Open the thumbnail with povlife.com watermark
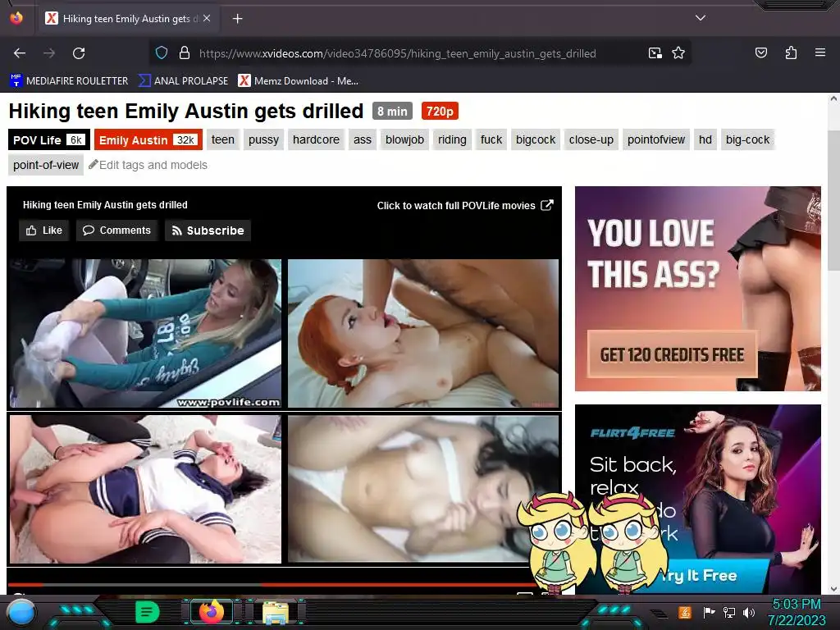The image size is (840, 630). click(x=145, y=333)
